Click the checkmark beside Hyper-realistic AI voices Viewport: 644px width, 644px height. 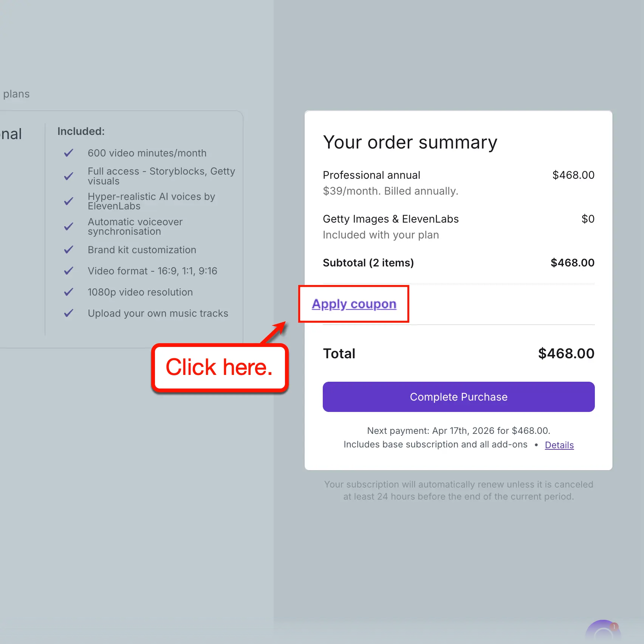[69, 201]
